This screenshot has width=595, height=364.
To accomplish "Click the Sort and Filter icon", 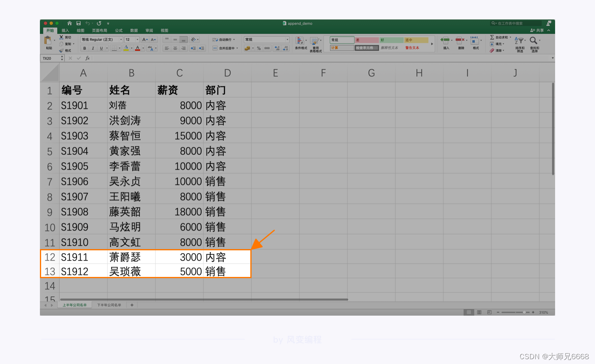I will (x=518, y=40).
